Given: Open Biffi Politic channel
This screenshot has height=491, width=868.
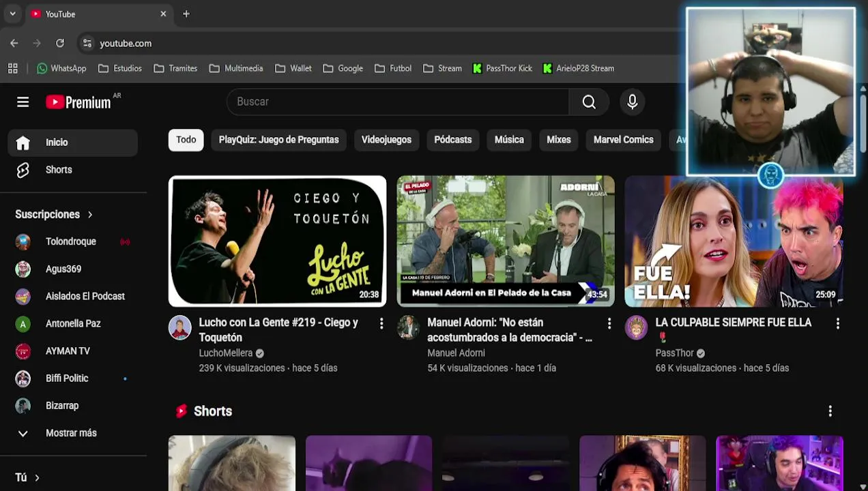Looking at the screenshot, I should (73, 378).
